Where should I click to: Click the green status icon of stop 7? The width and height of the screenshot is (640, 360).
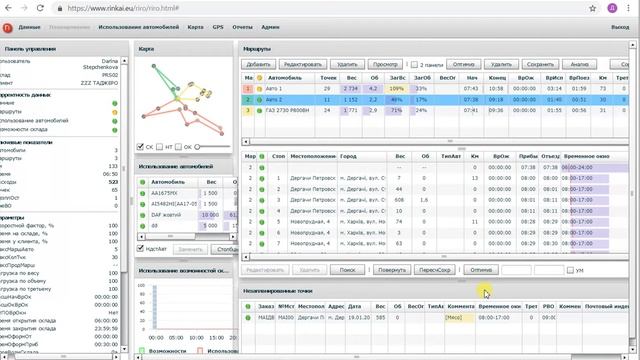(x=262, y=244)
